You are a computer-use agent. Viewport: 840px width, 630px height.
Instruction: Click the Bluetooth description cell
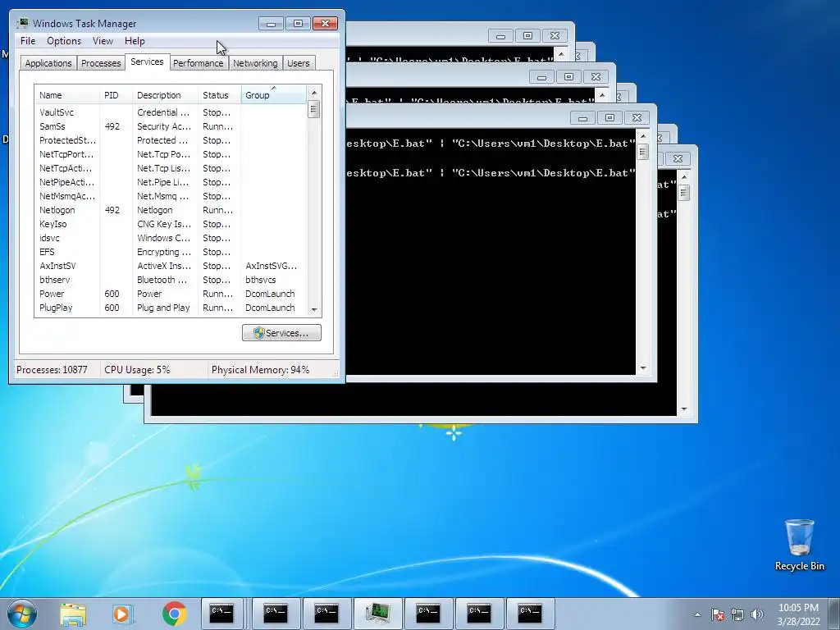(162, 280)
